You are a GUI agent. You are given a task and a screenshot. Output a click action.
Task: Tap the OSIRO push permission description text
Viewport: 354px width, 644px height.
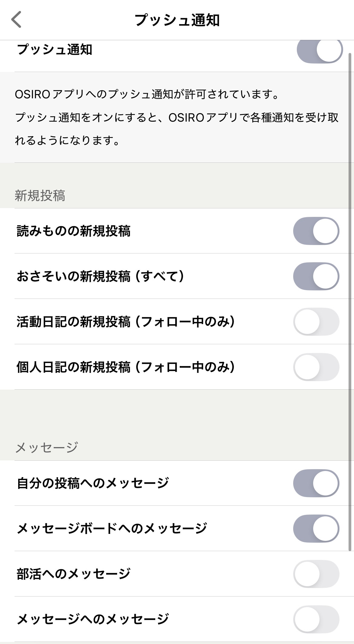(x=177, y=117)
